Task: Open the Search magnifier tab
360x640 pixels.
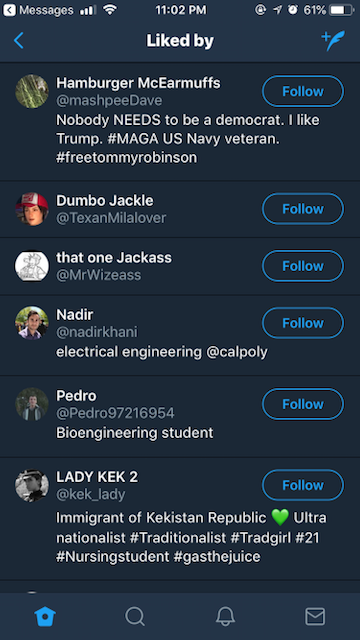Action: coord(135,616)
